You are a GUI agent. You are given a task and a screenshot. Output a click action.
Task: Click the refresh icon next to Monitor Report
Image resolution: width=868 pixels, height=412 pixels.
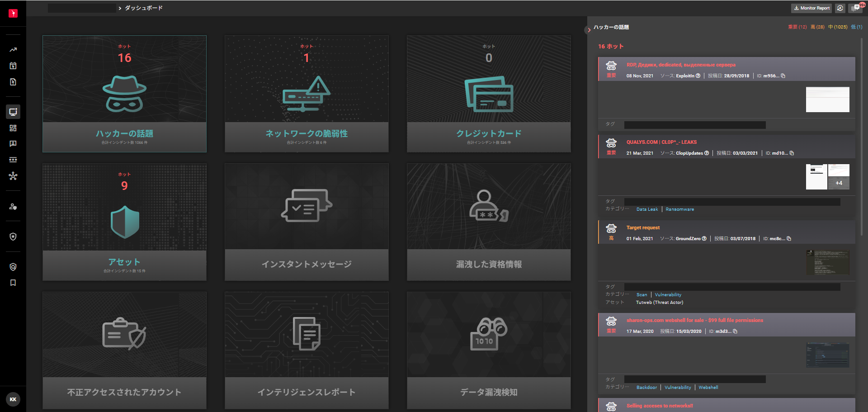coord(840,8)
